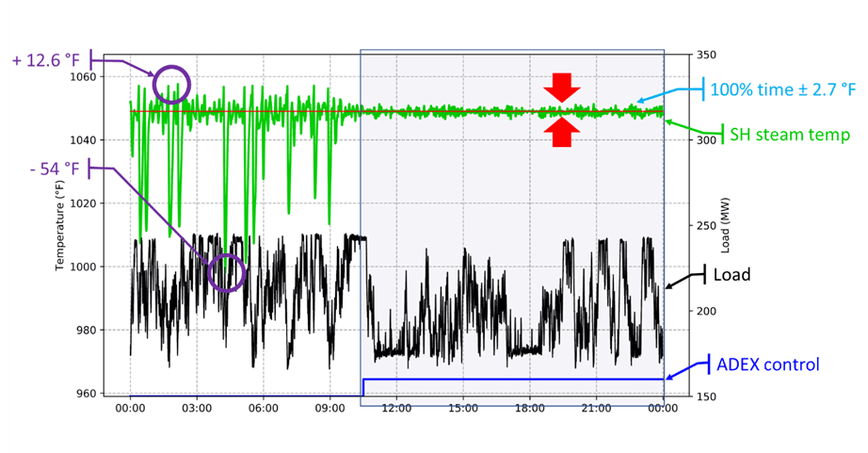Click the 960 temperature tick label
Image resolution: width=868 pixels, height=453 pixels.
click(x=86, y=394)
